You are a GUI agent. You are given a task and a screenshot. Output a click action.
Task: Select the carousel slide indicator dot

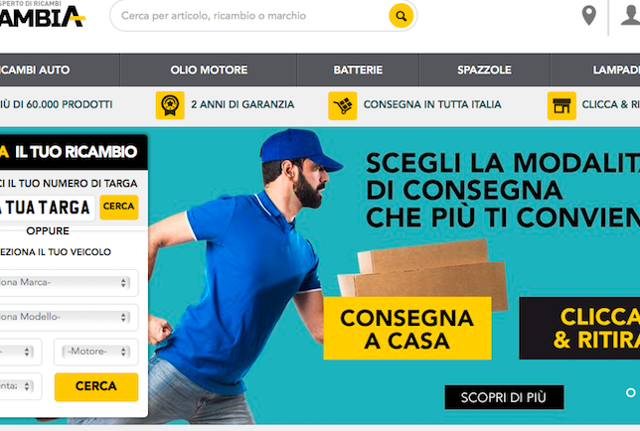(x=631, y=392)
